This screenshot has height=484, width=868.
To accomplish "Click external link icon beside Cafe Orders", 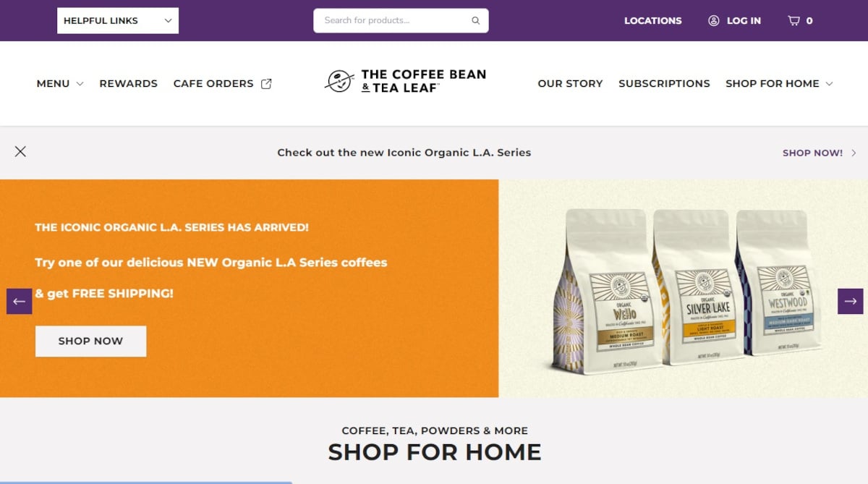I will (266, 83).
